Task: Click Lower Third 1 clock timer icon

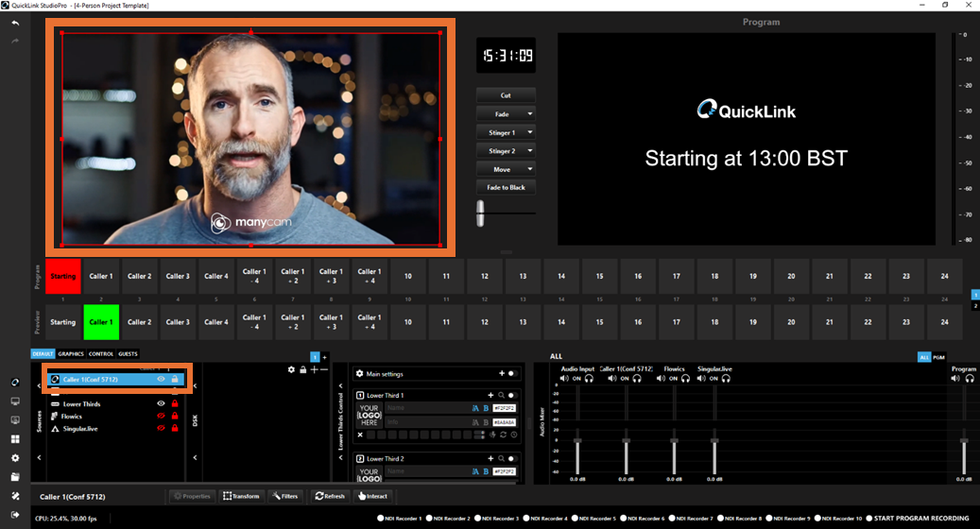Action: coord(514,435)
